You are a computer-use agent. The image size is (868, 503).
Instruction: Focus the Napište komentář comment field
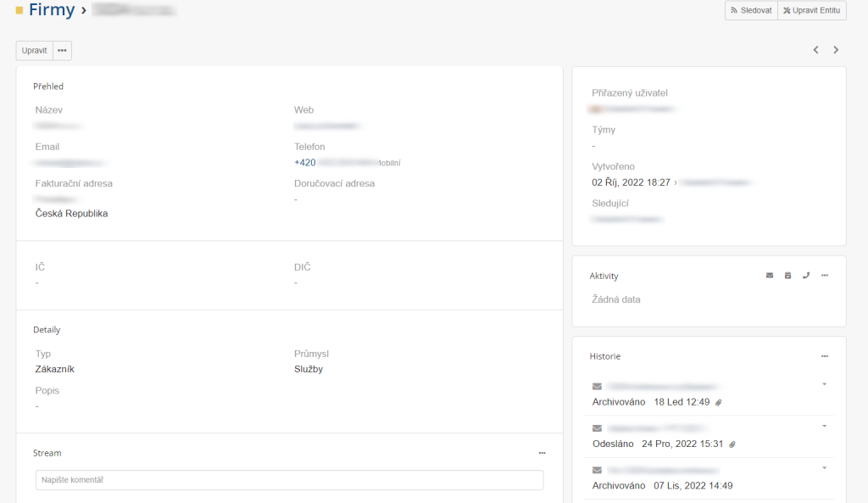(x=290, y=480)
